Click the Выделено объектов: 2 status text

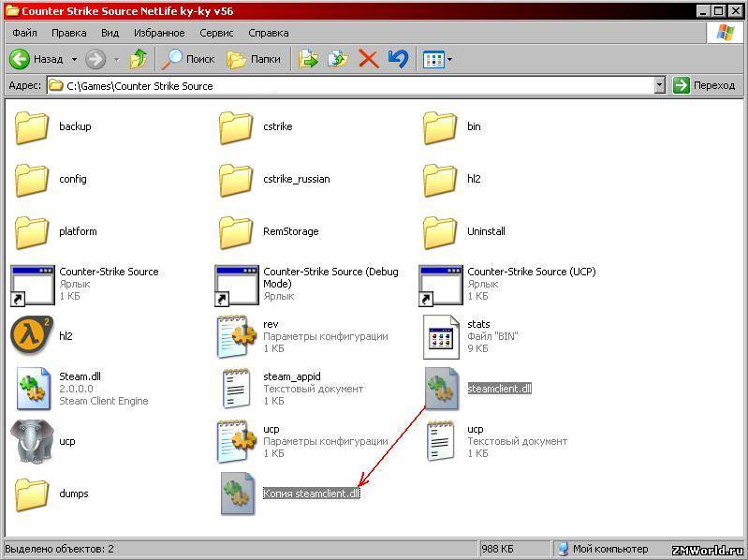click(60, 549)
